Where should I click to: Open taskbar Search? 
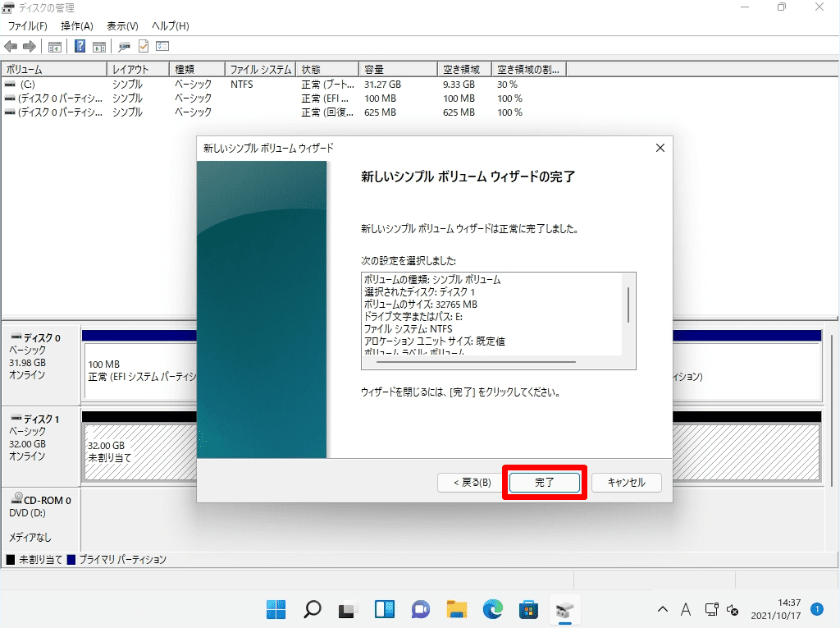(313, 609)
